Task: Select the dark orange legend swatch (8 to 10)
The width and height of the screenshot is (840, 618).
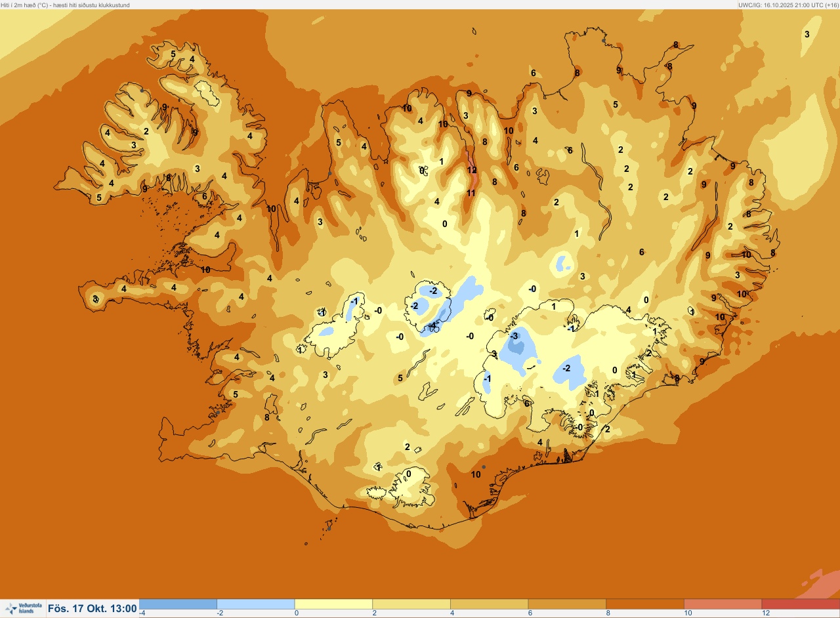Action: tap(644, 604)
